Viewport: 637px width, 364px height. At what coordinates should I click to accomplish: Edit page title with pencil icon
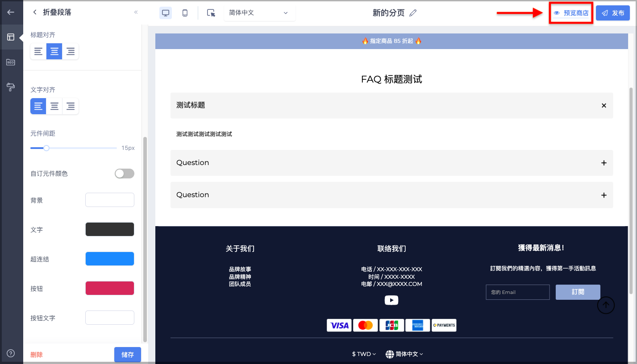pyautogui.click(x=413, y=13)
